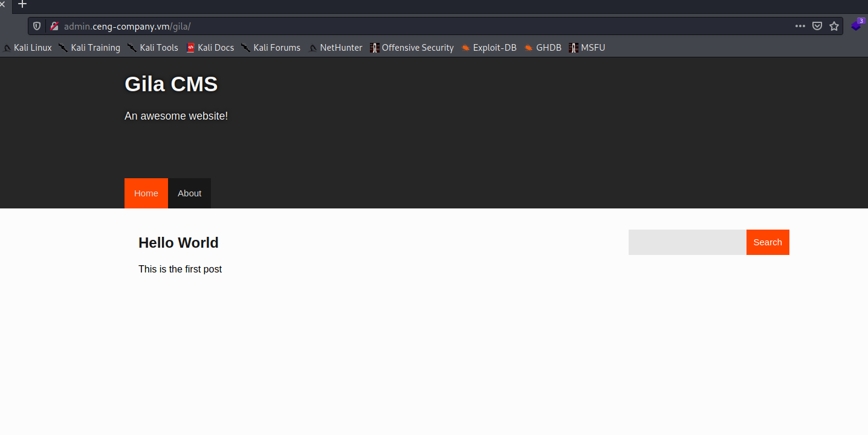Click the purple extension icon with badge
Screen dimensions: 868x435
(857, 25)
